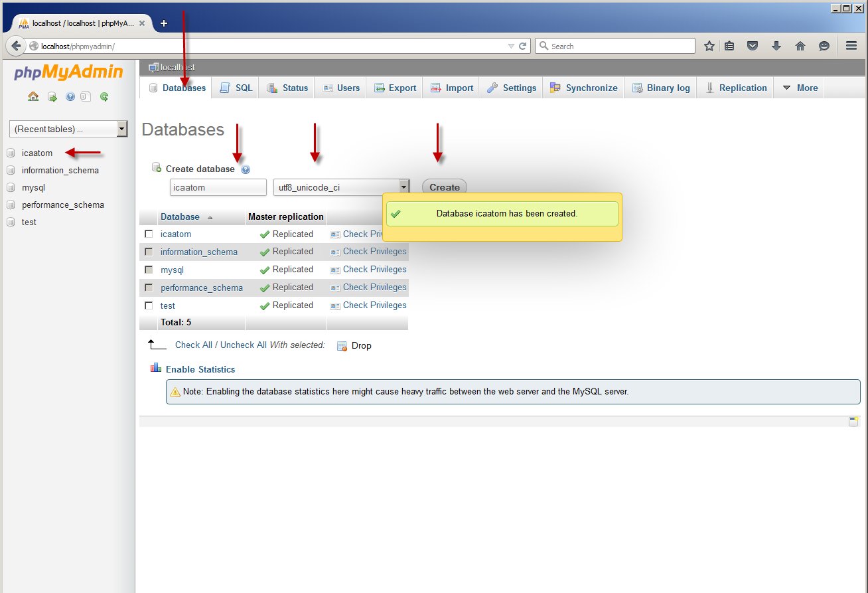Click the Pocket icon in Firefox toolbar
Screen dimensions: 868x593
[x=753, y=46]
